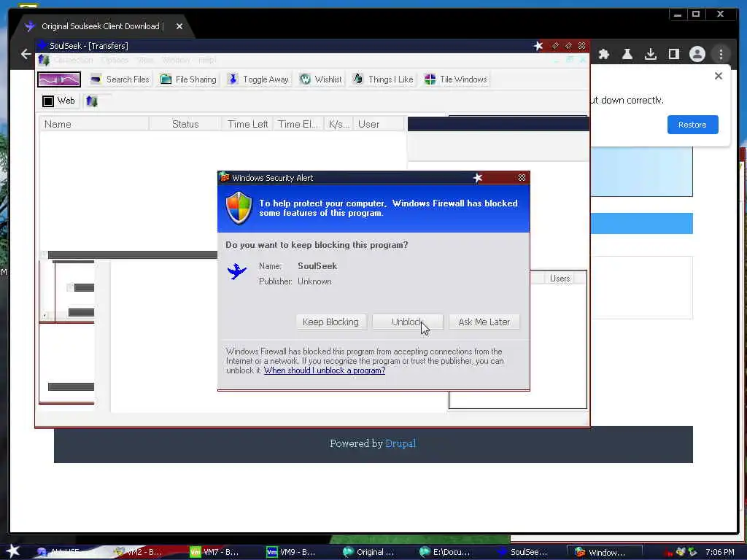Screen dimensions: 747x560
Task: Open the Chrome extensions puzzle icon
Action: coord(604,54)
